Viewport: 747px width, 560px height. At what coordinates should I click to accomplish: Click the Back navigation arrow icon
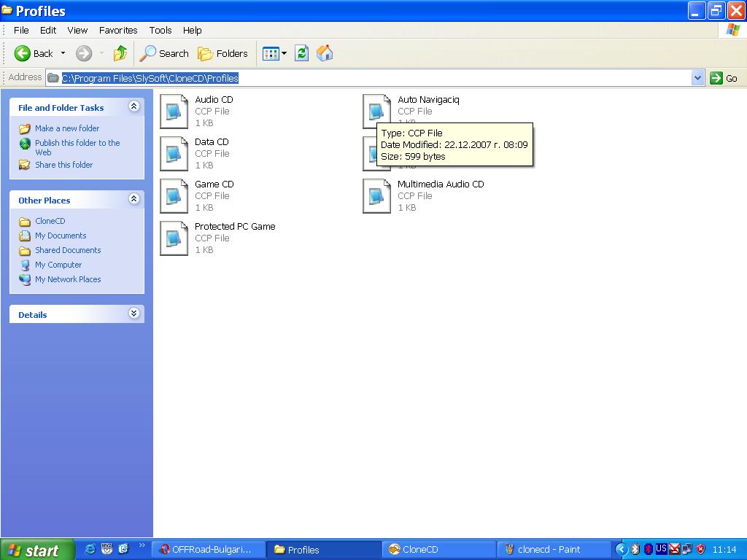click(23, 53)
